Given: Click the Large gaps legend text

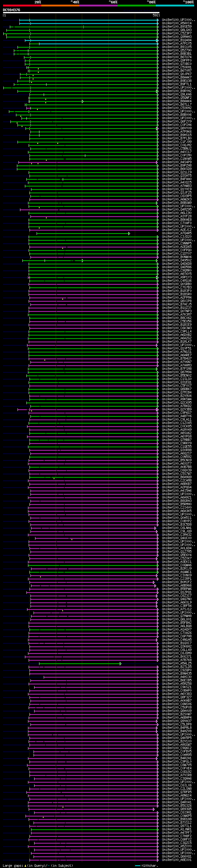Looking at the screenshot, I should tap(38, 865).
